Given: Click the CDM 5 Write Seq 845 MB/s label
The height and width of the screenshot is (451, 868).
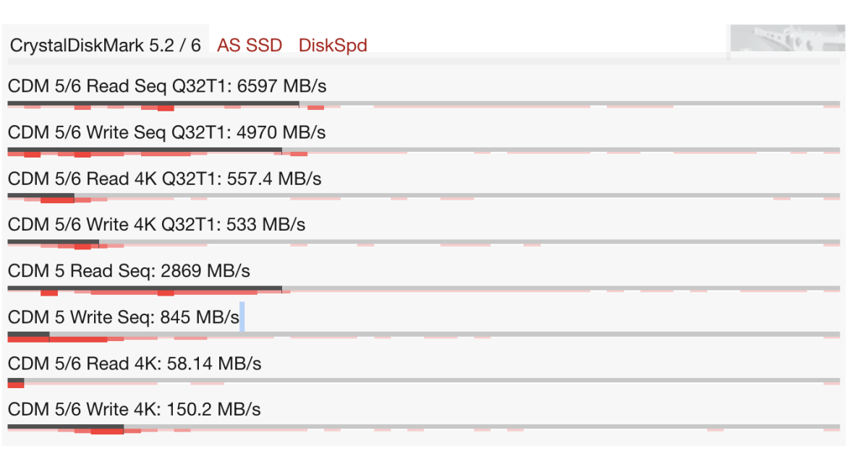Looking at the screenshot, I should coord(123,317).
